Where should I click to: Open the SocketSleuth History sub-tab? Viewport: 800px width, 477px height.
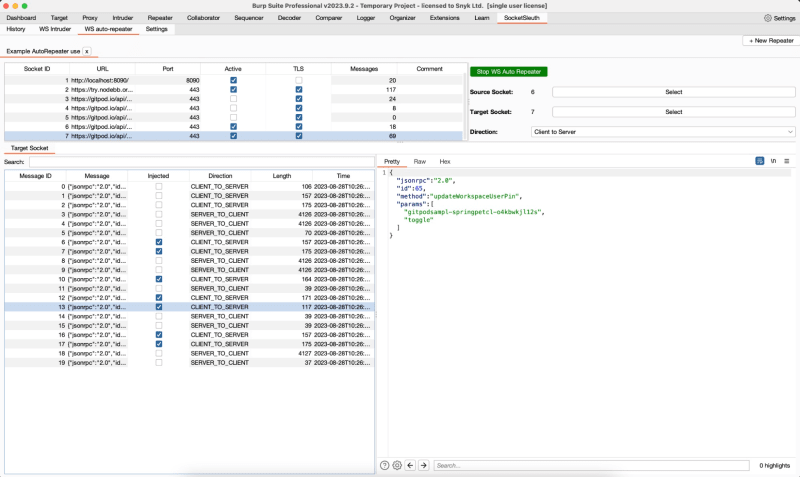(16, 29)
